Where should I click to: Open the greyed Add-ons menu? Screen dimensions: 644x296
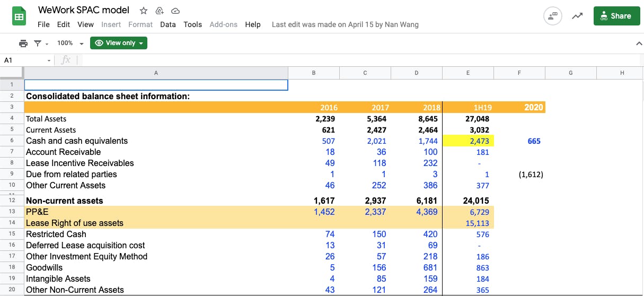pyautogui.click(x=224, y=24)
